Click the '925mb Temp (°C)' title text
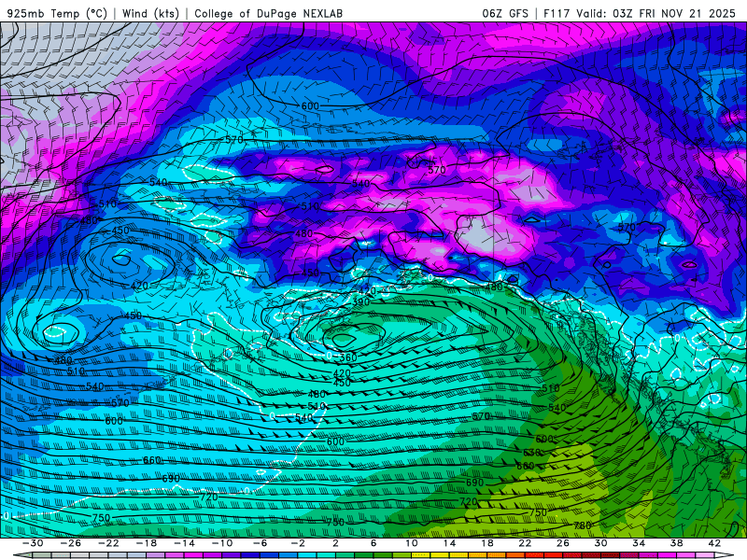Viewport: 747px width, 560px height. pyautogui.click(x=57, y=13)
